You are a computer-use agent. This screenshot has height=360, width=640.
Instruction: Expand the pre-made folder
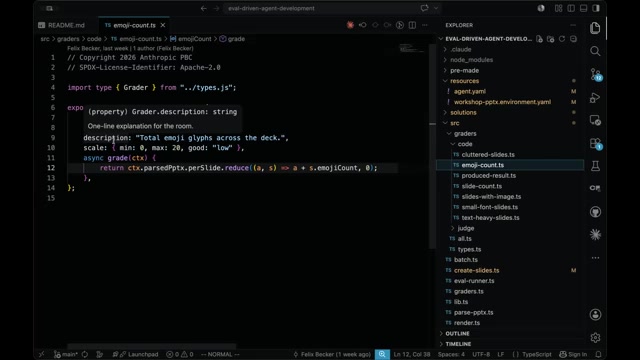464,70
